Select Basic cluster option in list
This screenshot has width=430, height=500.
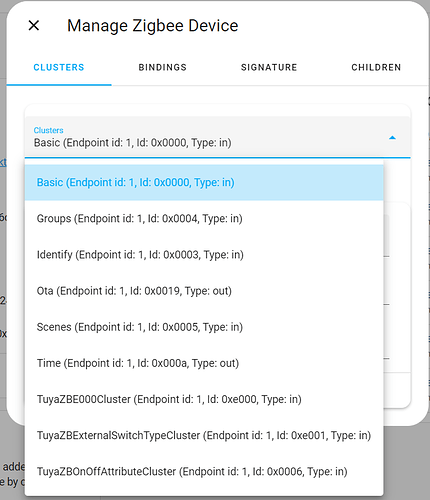(204, 182)
